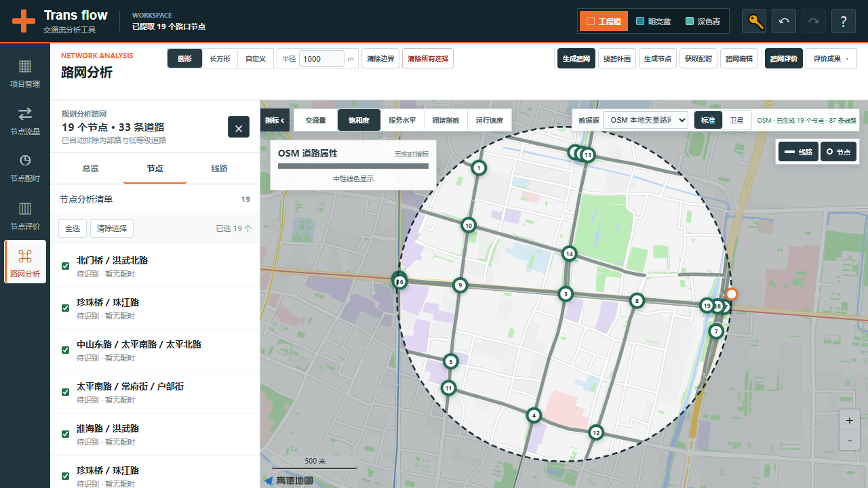Choose 自定义 selection shape
The height and width of the screenshot is (488, 868).
pyautogui.click(x=256, y=59)
